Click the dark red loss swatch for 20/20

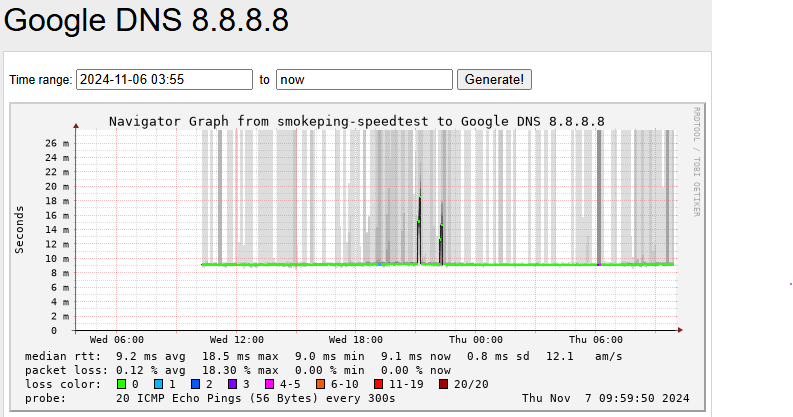[x=444, y=384]
